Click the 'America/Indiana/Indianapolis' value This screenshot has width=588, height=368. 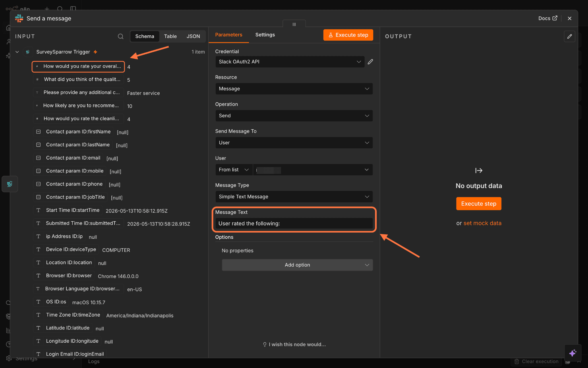pos(140,316)
